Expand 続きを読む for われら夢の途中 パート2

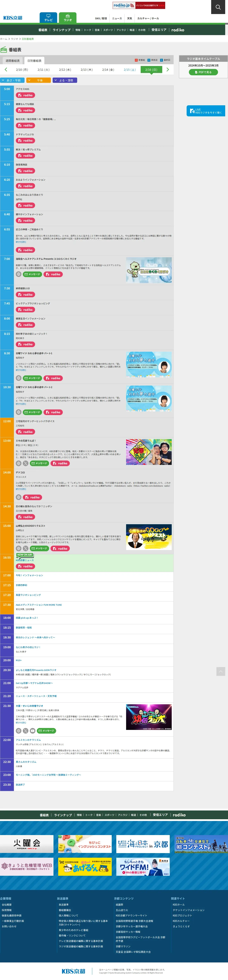(21, 404)
